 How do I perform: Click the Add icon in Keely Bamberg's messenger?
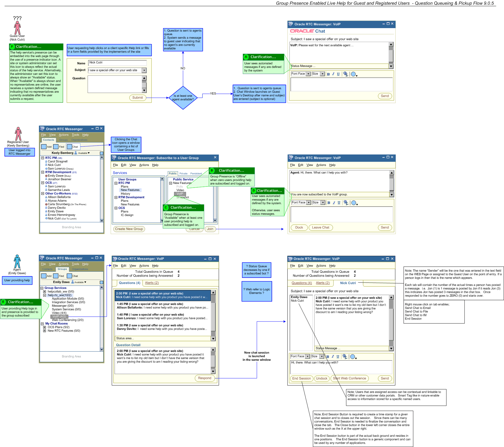44,147
